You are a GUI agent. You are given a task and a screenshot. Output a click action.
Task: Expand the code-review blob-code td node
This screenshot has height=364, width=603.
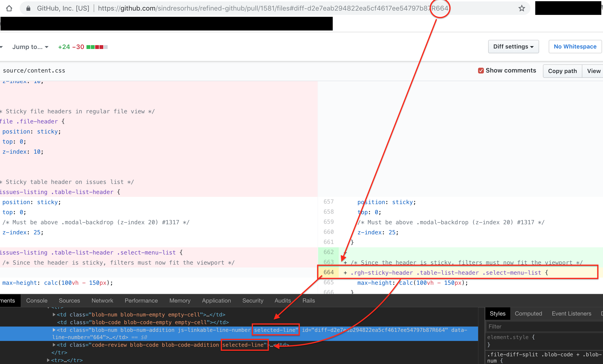click(x=54, y=345)
